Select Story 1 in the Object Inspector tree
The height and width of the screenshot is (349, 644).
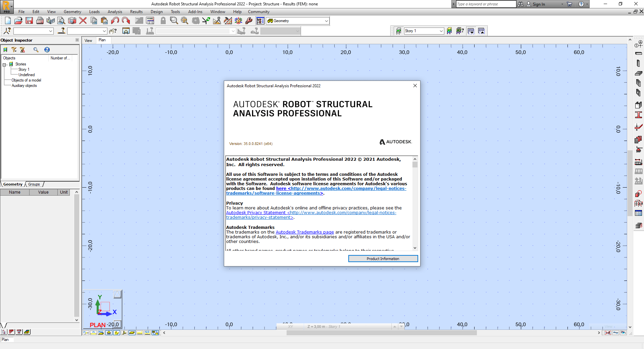click(24, 69)
